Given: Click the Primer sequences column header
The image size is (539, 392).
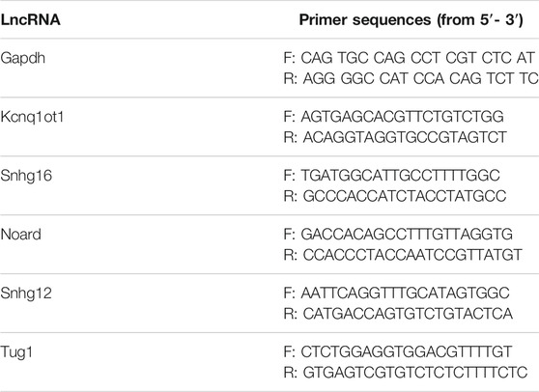Looking at the screenshot, I should point(411,20).
